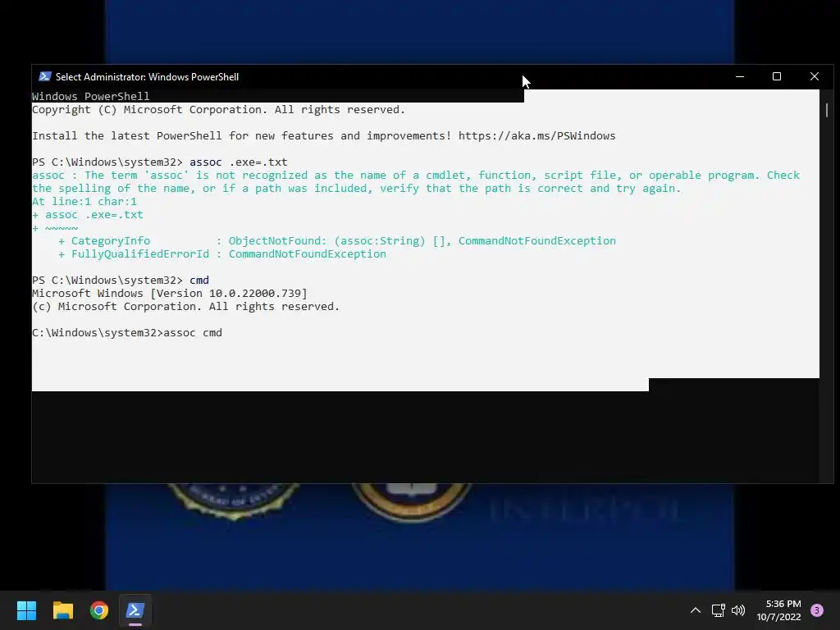
Task: Click the 'Select Administrator: Windows PowerShell' title
Action: click(148, 76)
